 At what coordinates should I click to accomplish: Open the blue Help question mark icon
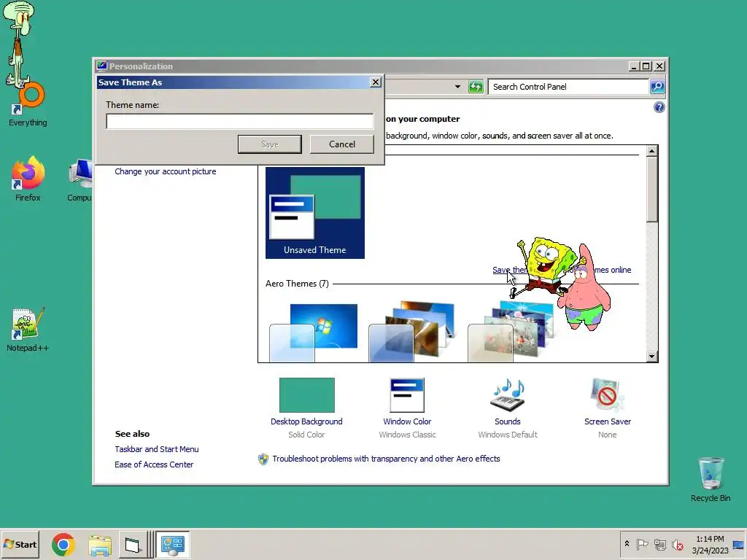click(x=659, y=107)
